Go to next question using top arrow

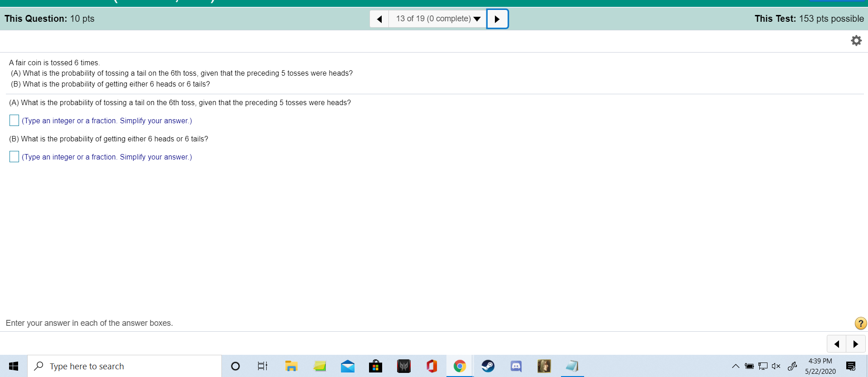click(x=497, y=19)
